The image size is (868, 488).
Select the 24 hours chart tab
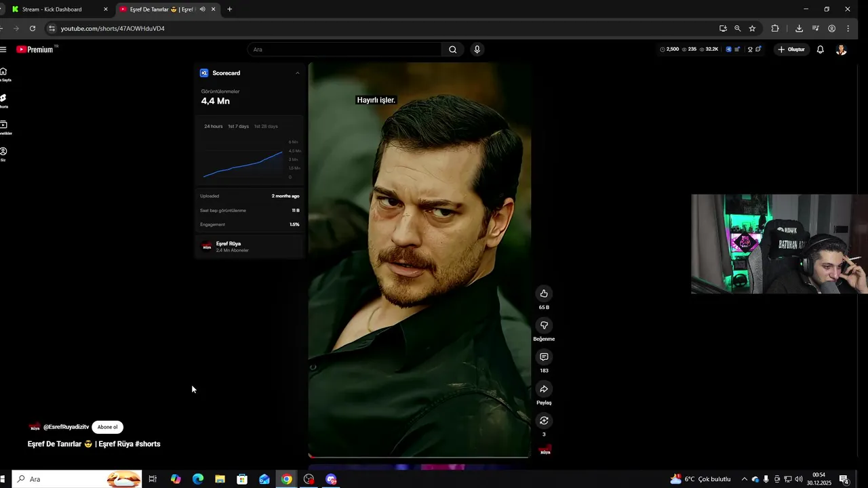(x=214, y=126)
